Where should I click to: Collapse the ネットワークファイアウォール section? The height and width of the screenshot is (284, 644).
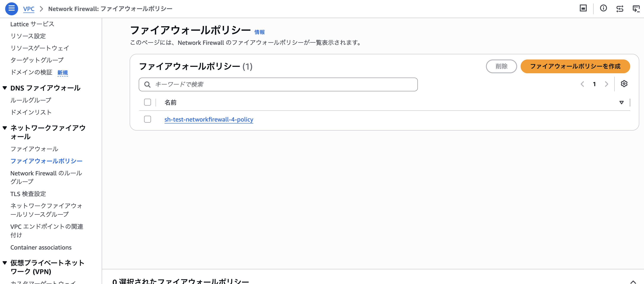click(5, 128)
